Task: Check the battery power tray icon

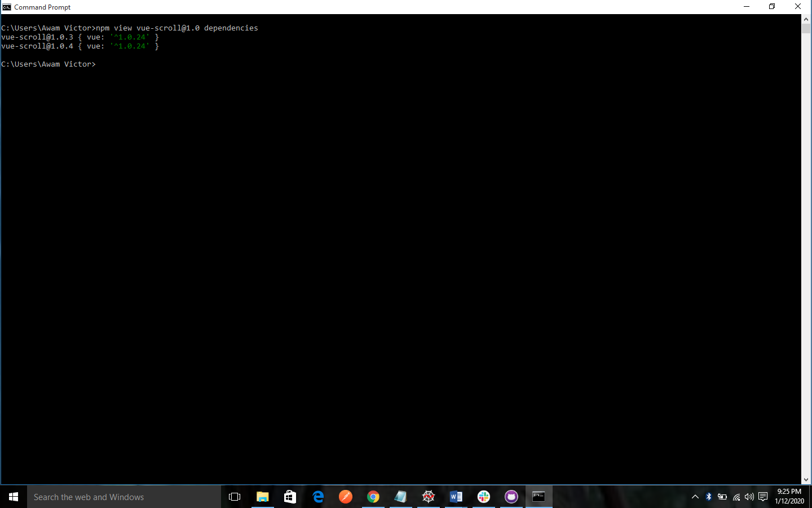Action: point(722,497)
